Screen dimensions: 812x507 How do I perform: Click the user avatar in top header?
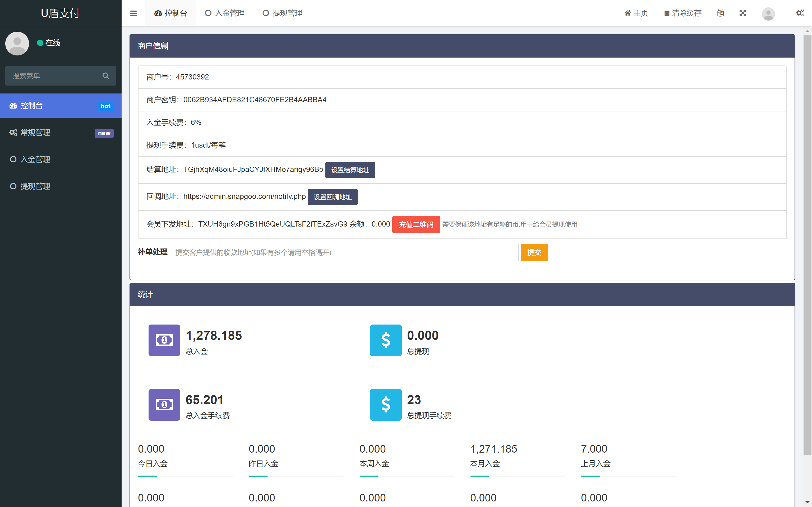[x=768, y=14]
